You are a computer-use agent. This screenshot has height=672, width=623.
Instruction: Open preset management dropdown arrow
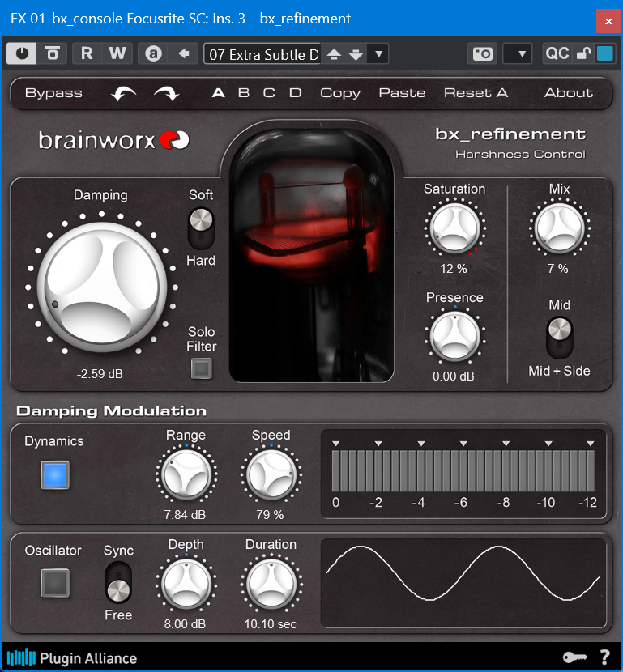pyautogui.click(x=378, y=54)
